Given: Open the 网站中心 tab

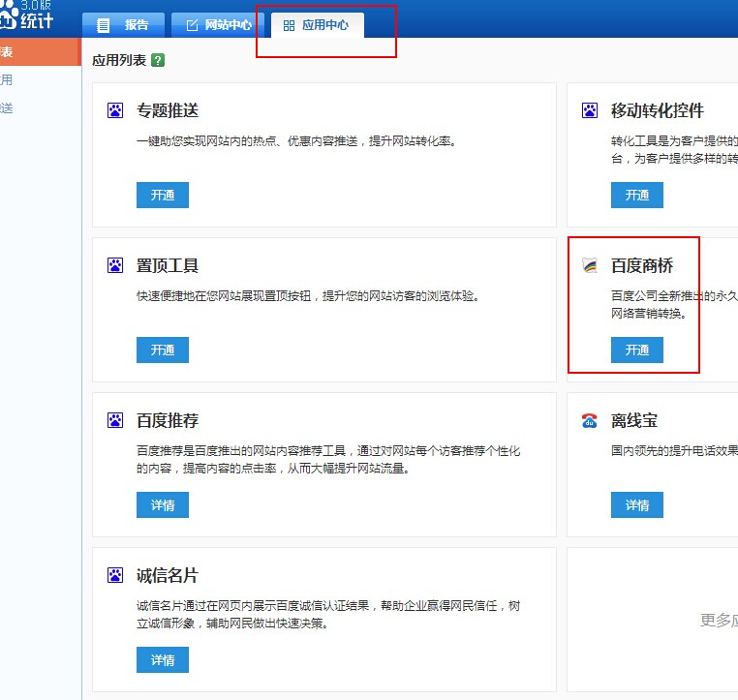Looking at the screenshot, I should pyautogui.click(x=218, y=25).
